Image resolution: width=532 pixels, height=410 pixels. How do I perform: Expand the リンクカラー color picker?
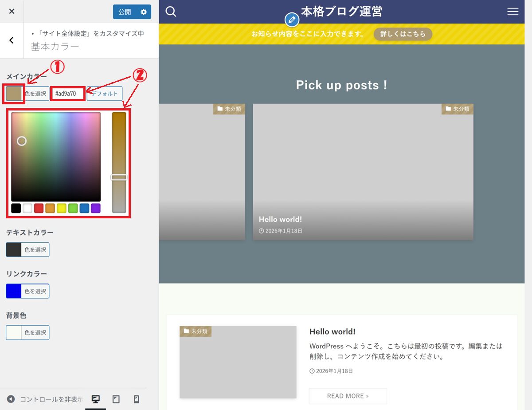point(27,291)
